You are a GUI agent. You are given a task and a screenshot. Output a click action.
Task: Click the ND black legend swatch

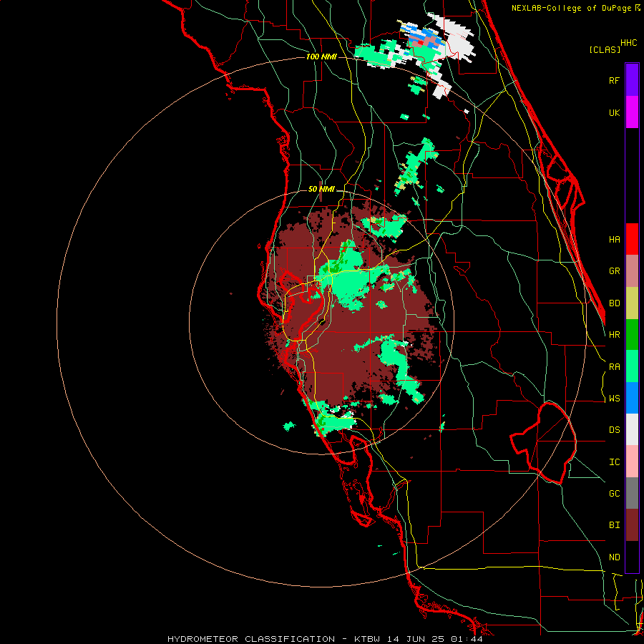632,557
